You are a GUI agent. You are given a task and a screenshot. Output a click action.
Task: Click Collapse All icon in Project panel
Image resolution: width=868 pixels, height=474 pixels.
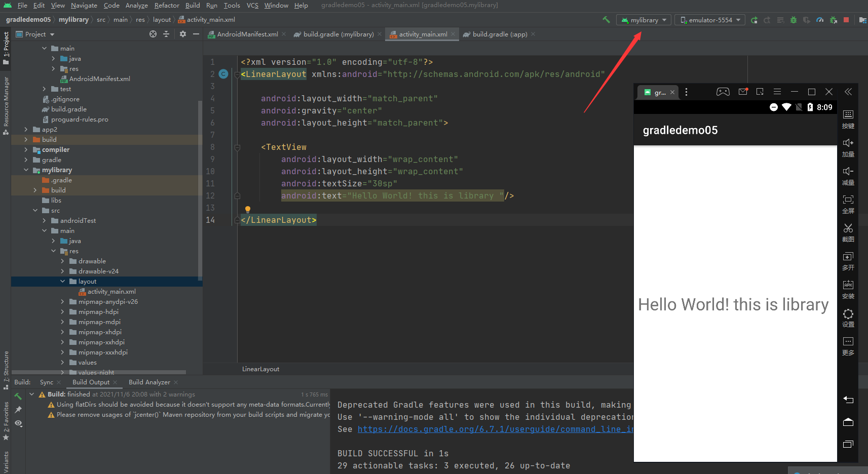pos(166,34)
